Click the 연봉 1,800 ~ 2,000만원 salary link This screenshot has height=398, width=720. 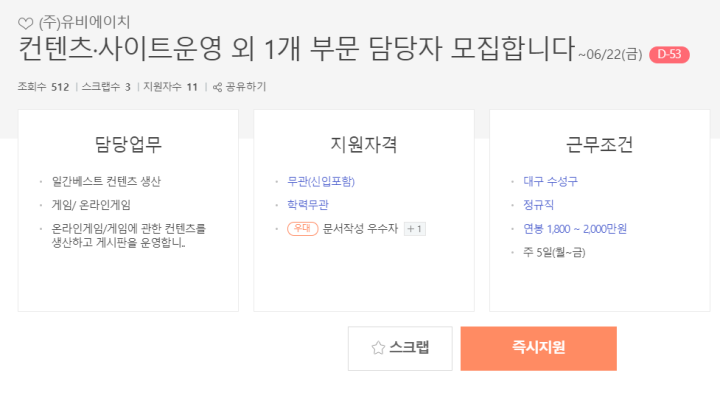[575, 229]
